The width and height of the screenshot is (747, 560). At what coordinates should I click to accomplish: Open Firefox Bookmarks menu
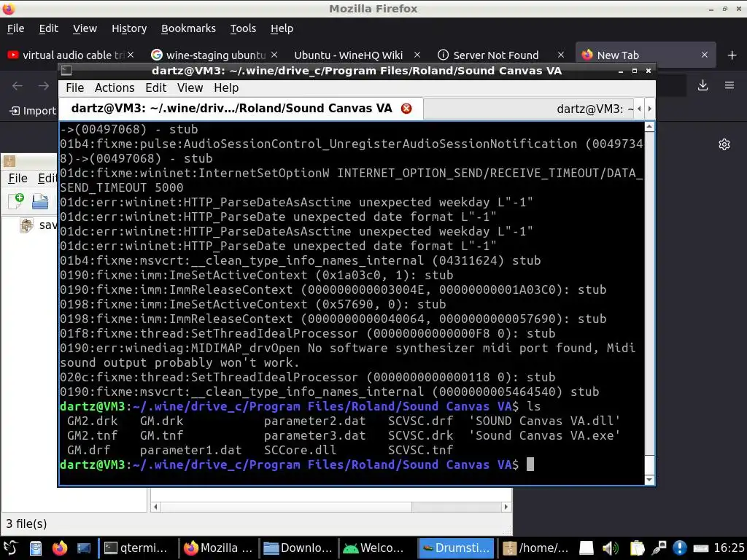tap(188, 28)
